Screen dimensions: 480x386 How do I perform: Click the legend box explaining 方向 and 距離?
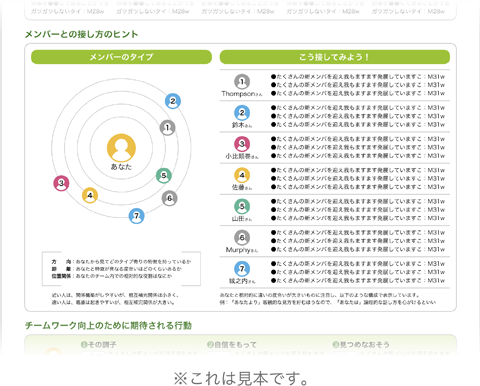(121, 269)
